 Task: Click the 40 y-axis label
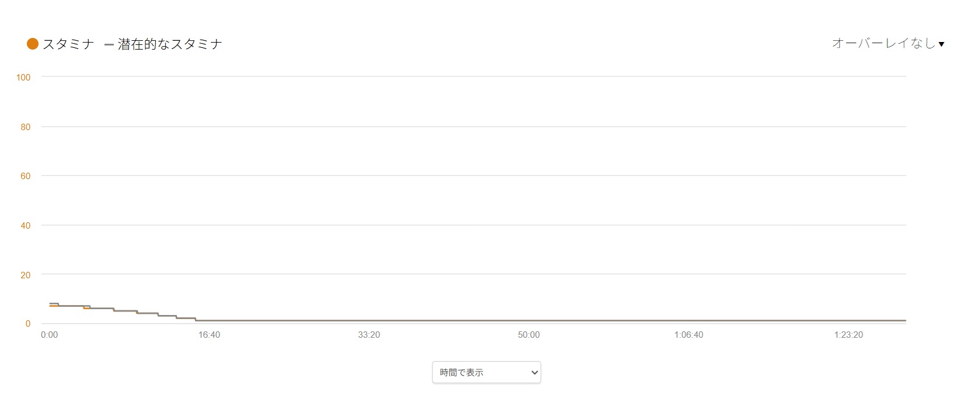click(x=25, y=226)
